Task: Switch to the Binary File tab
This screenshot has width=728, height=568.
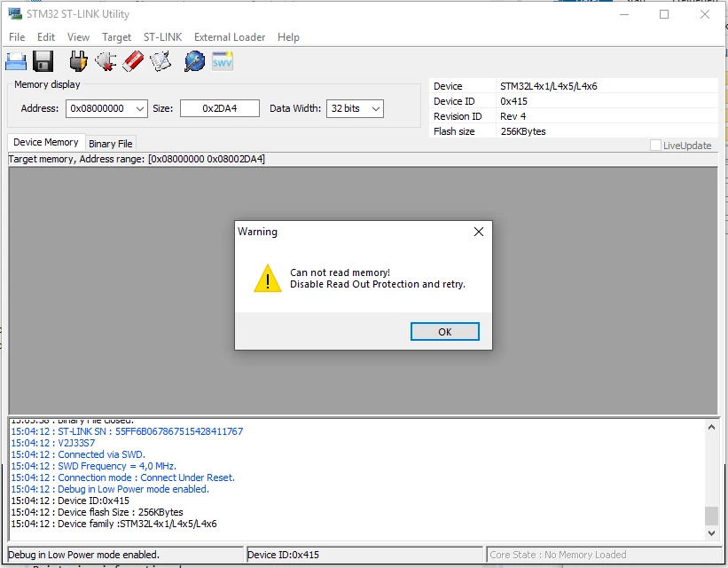Action: pos(111,144)
